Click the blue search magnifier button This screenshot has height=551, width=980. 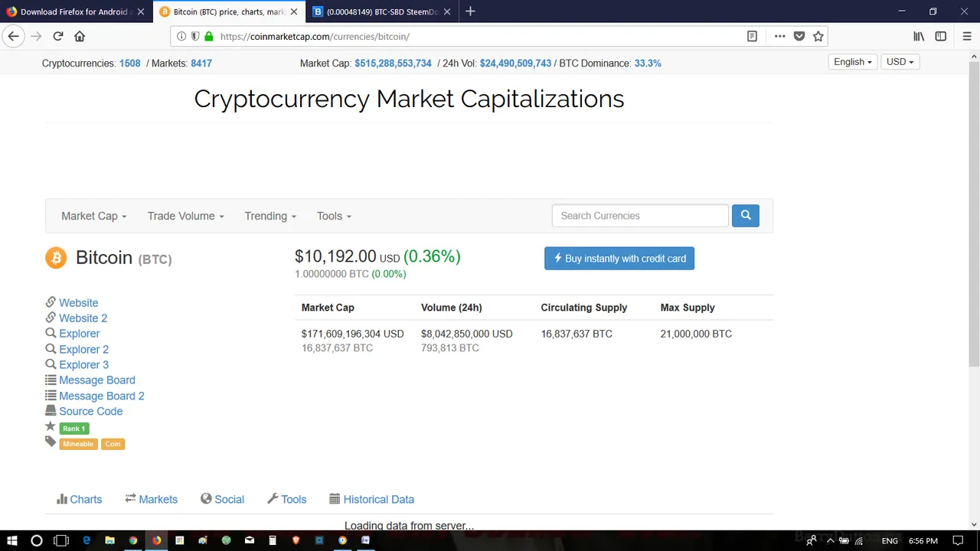click(x=746, y=216)
